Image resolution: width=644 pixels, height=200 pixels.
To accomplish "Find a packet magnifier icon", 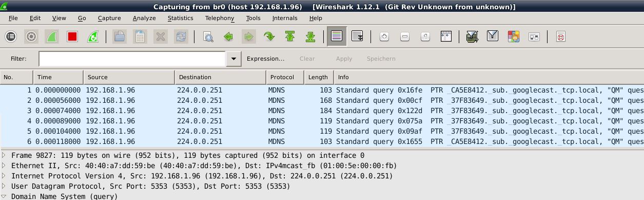I will pyautogui.click(x=208, y=37).
